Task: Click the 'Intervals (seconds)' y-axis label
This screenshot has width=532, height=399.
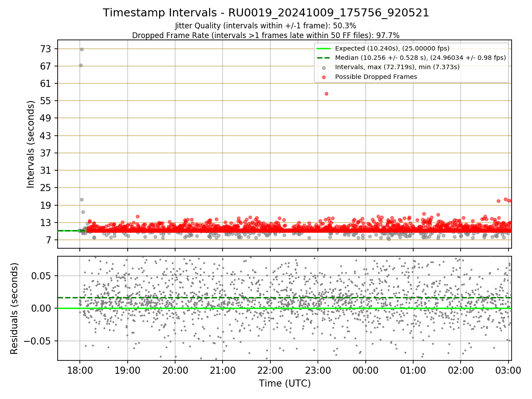Action: click(31, 144)
